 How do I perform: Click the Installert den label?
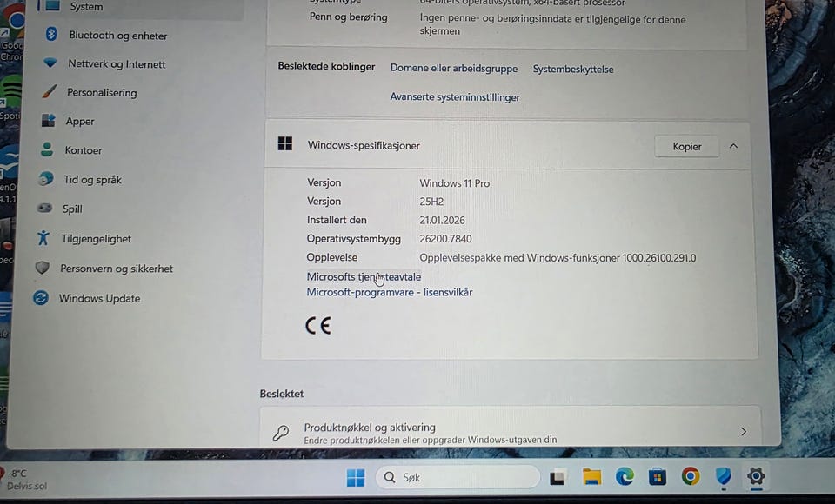(337, 220)
